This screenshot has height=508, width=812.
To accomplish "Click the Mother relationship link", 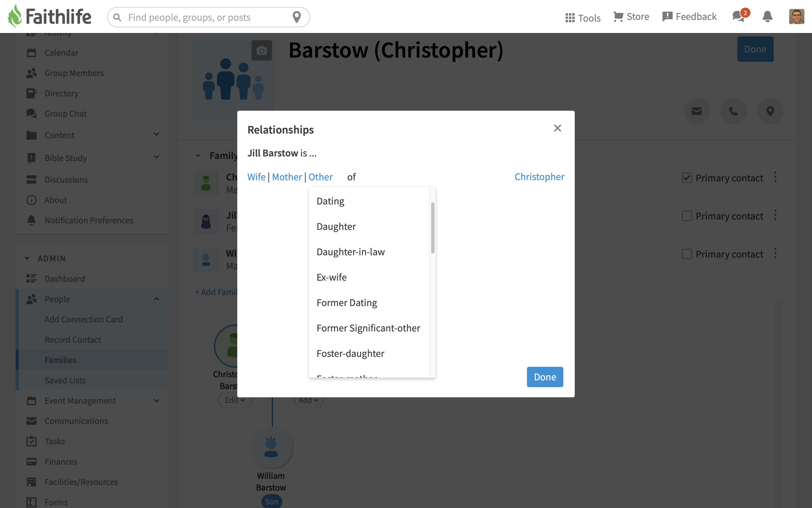I will (x=287, y=177).
